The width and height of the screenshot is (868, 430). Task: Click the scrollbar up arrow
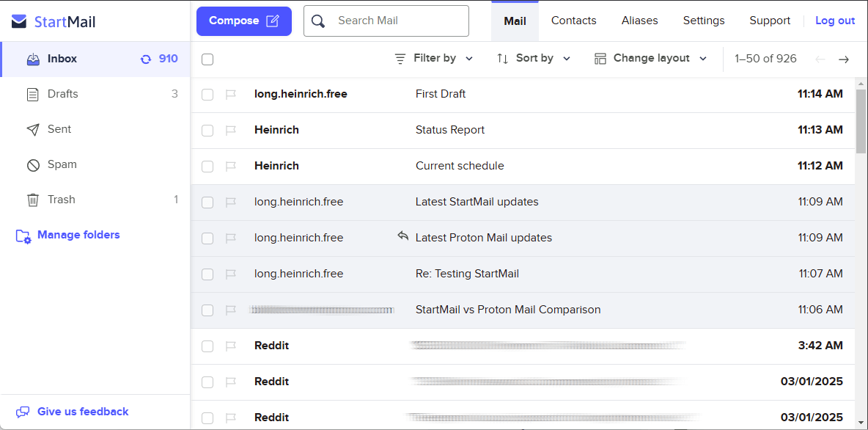click(x=861, y=84)
